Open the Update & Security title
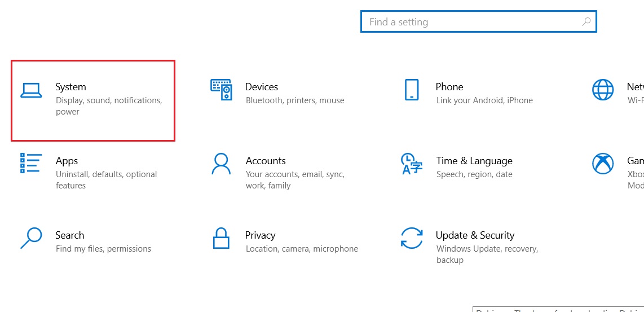 coord(475,235)
